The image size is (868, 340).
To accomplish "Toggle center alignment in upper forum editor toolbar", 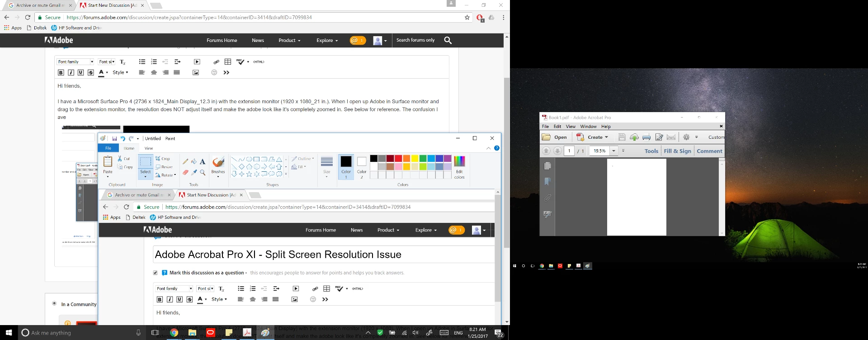I will click(x=154, y=72).
